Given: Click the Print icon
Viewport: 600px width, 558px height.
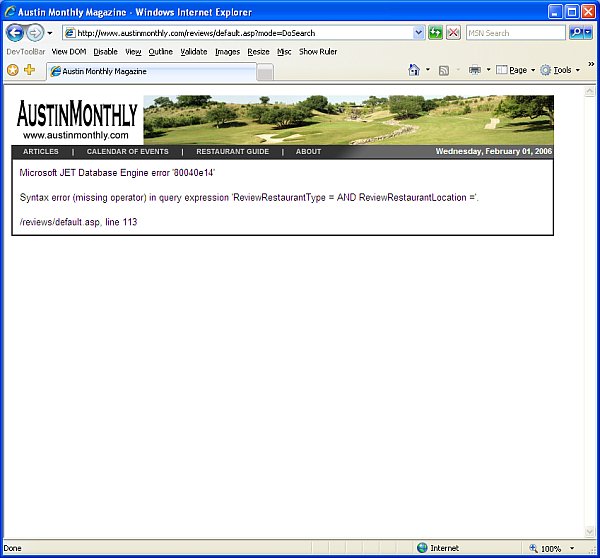Looking at the screenshot, I should pyautogui.click(x=474, y=70).
